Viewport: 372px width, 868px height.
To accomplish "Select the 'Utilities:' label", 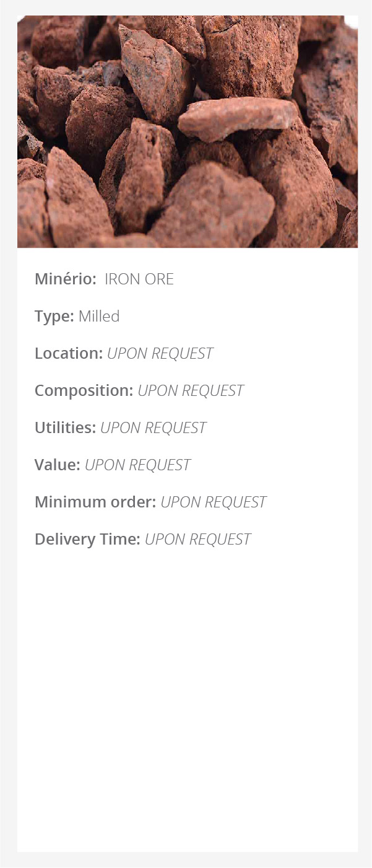I will coord(65,427).
